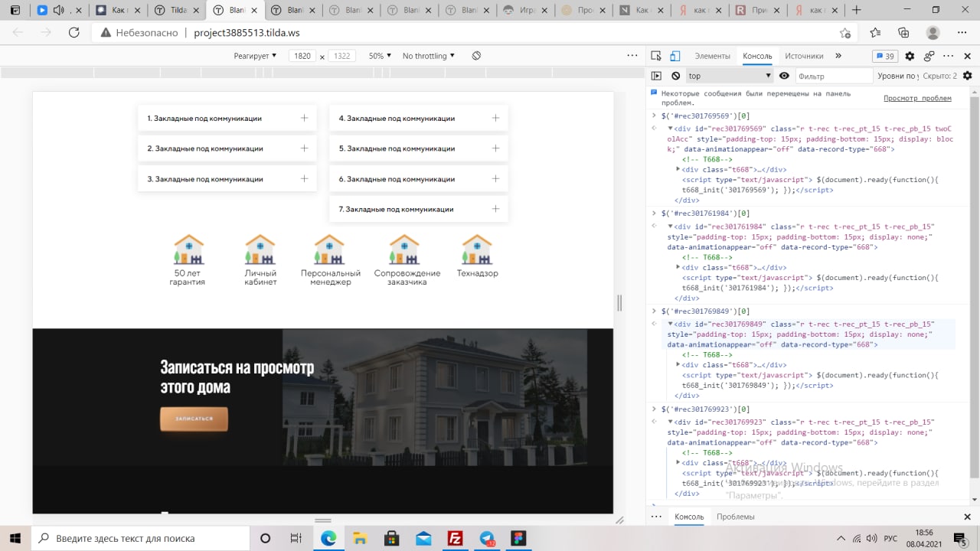Open the browser profile avatar
This screenshot has height=551, width=980.
tap(933, 33)
